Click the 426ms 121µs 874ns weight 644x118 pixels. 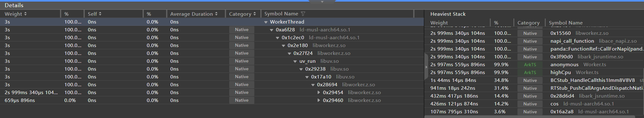[454, 104]
